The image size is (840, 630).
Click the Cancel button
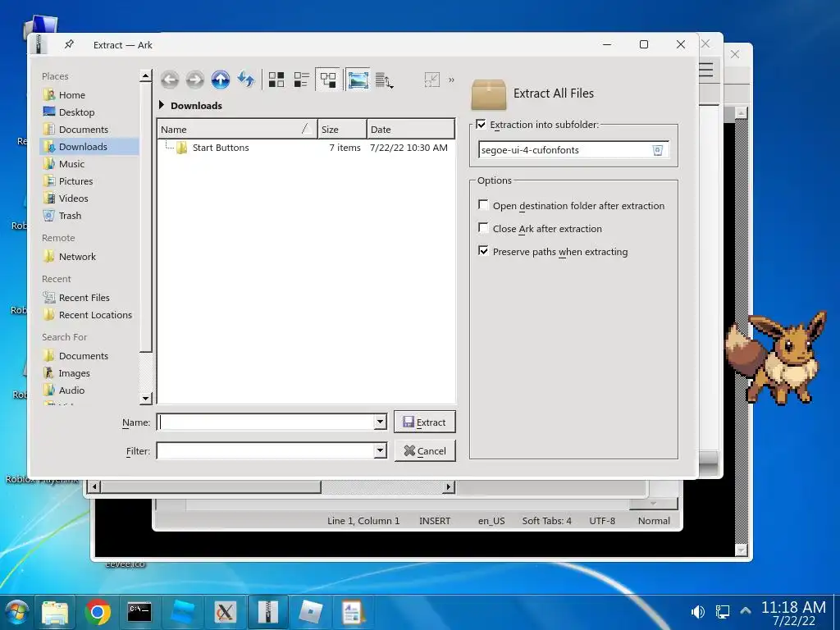pos(425,450)
